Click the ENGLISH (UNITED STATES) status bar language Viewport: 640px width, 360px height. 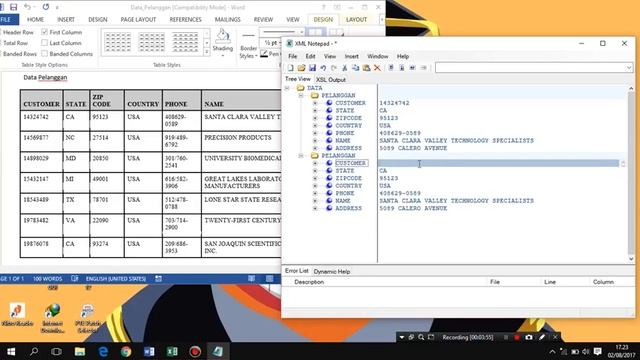coord(116,279)
